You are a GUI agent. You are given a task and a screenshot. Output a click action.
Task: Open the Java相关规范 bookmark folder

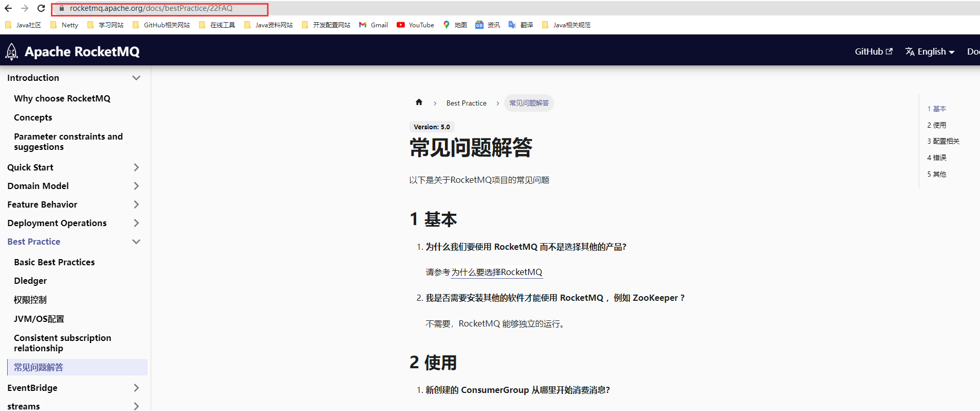pyautogui.click(x=566, y=25)
